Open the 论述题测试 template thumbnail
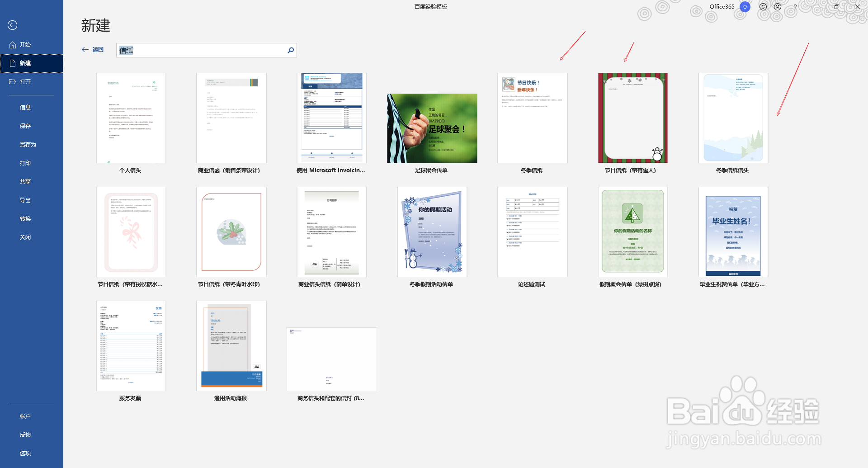Viewport: 868px width, 468px height. (x=533, y=232)
